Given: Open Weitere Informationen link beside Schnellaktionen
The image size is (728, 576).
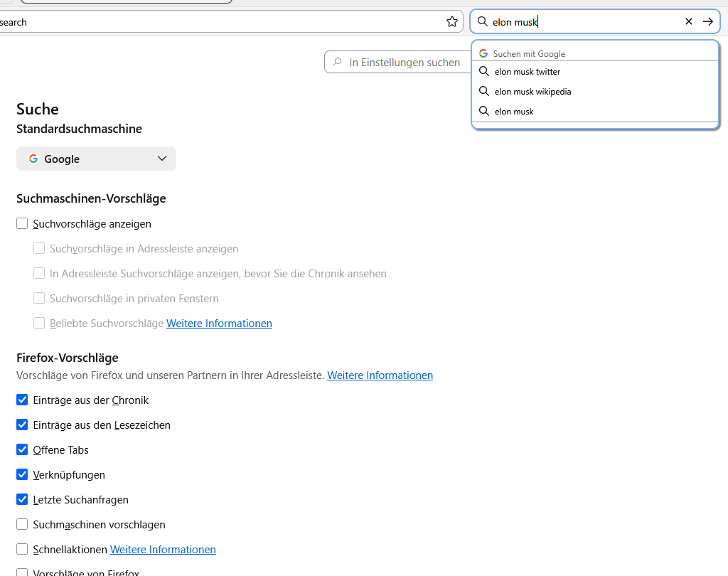Looking at the screenshot, I should tap(163, 550).
